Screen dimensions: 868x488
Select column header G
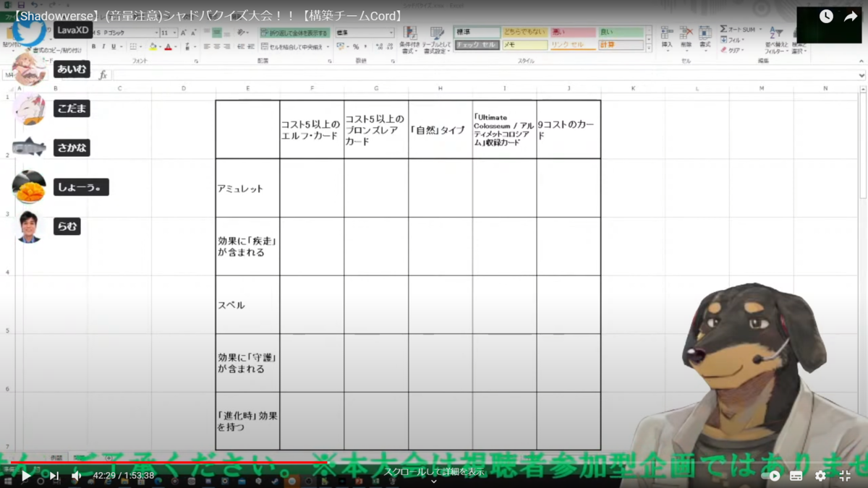tap(376, 88)
